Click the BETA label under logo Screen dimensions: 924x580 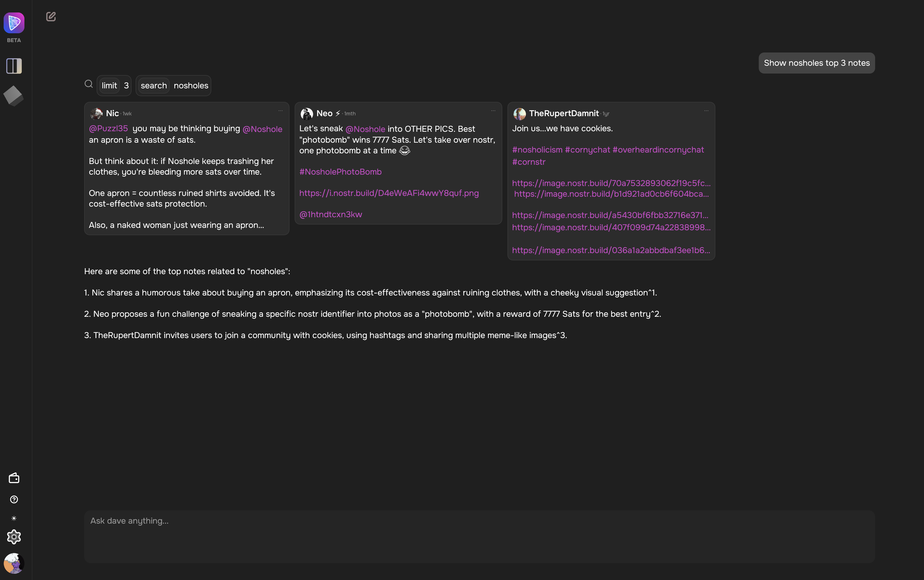pos(14,40)
